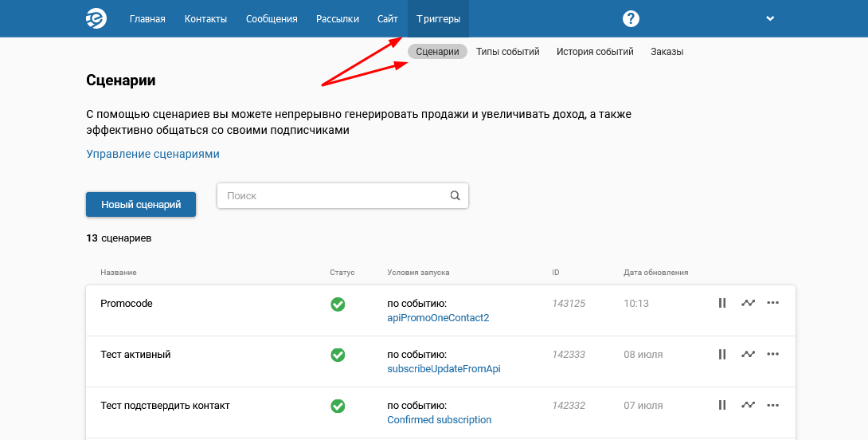Open more options for Тест активный
This screenshot has height=440, width=868.
click(x=772, y=354)
